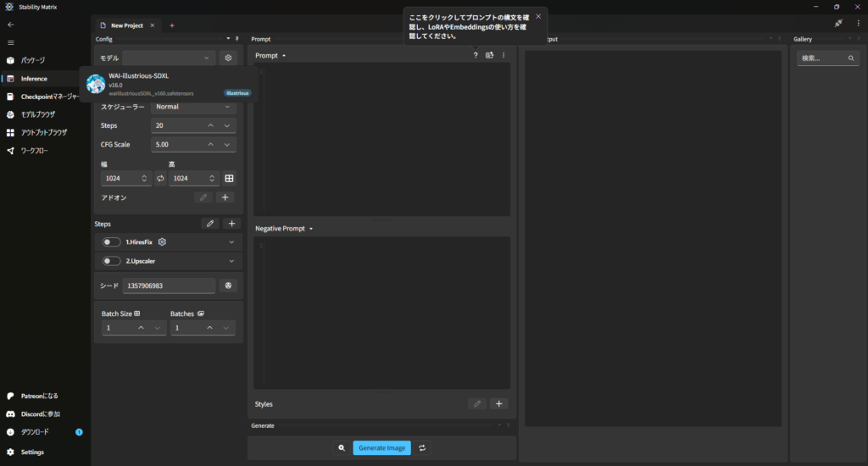
Task: Increase Steps value with the up arrow
Action: click(210, 125)
